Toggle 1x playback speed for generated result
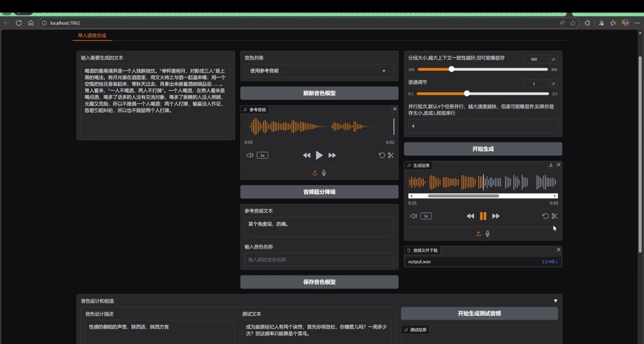This screenshot has width=644, height=344. click(426, 216)
